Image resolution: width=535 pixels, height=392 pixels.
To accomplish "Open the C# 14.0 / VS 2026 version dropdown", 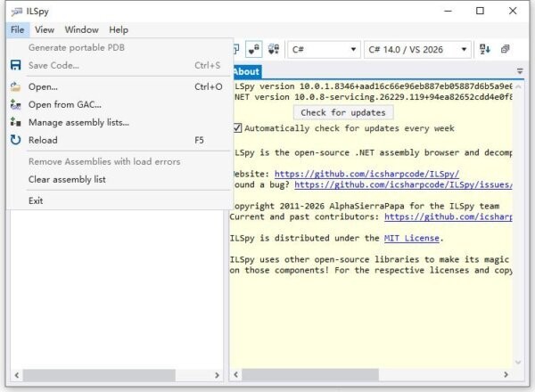I will click(x=417, y=50).
